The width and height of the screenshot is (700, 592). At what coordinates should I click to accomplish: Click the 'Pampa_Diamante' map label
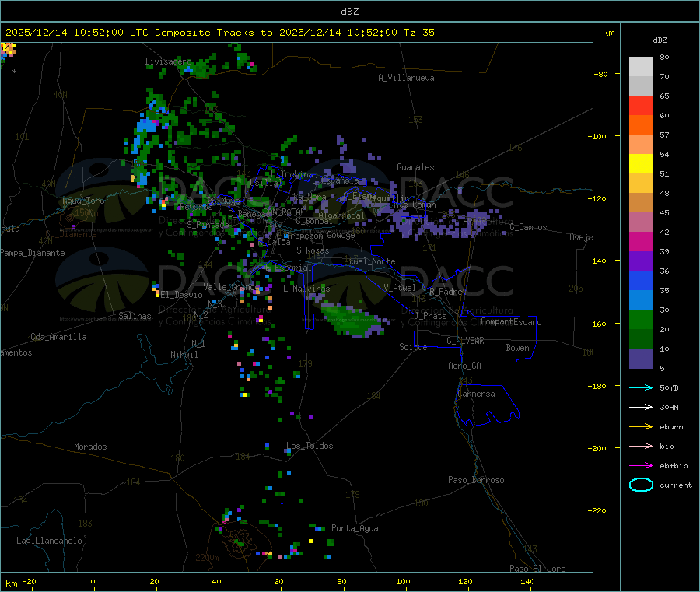[33, 253]
